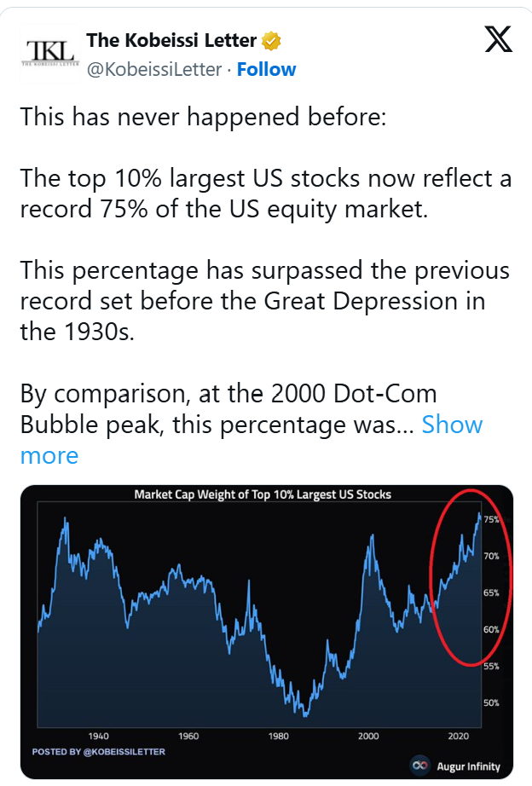
Task: Open The Kobeissi Letter display name
Action: [x=171, y=40]
